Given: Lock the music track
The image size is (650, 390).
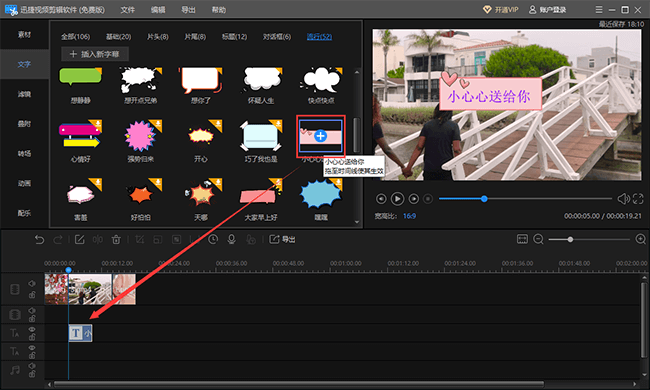Looking at the screenshot, I should coord(32,374).
